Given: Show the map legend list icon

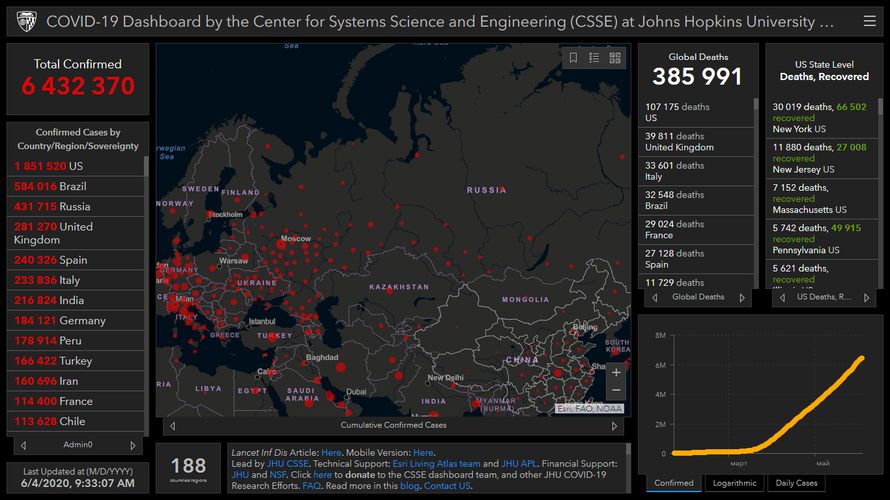Looking at the screenshot, I should click(x=594, y=58).
